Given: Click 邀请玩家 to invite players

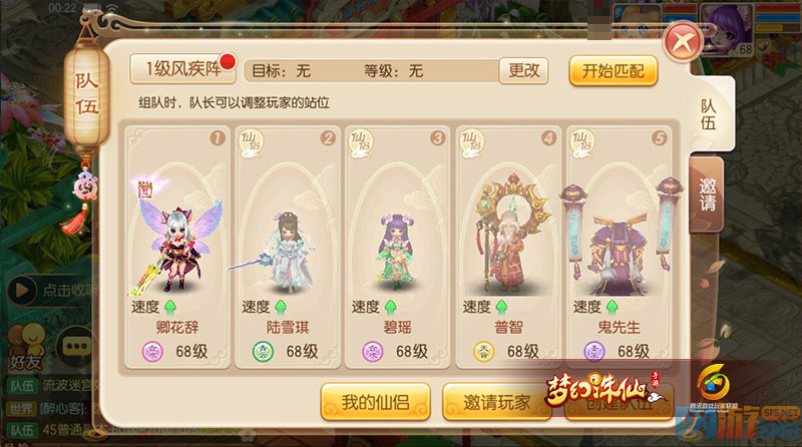Looking at the screenshot, I should 496,402.
